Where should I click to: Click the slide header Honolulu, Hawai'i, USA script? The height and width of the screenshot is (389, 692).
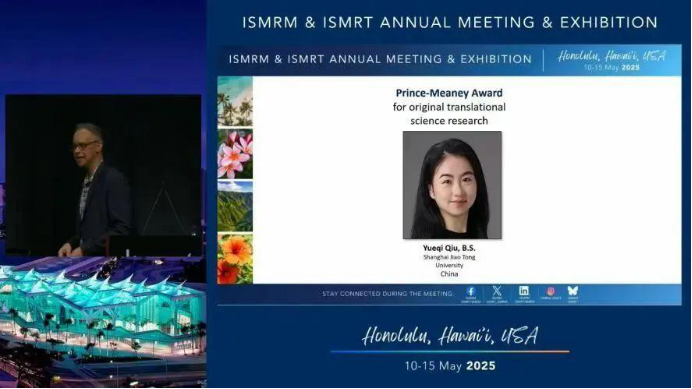tap(612, 56)
